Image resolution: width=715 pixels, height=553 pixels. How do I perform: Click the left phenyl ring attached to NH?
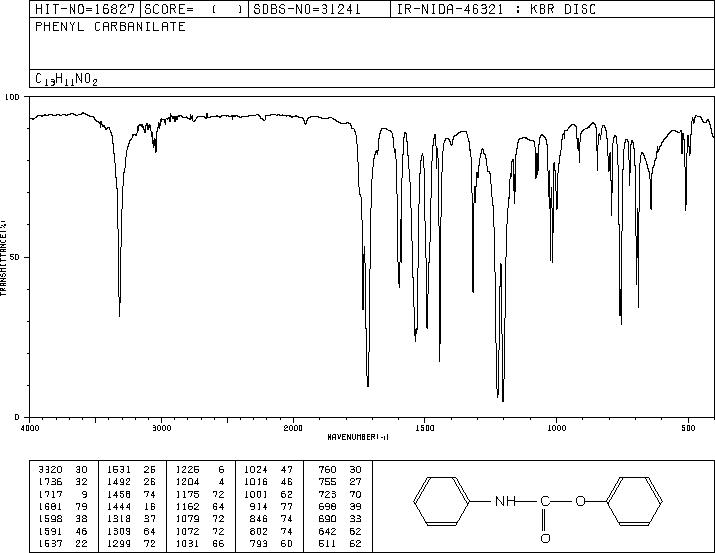point(442,501)
